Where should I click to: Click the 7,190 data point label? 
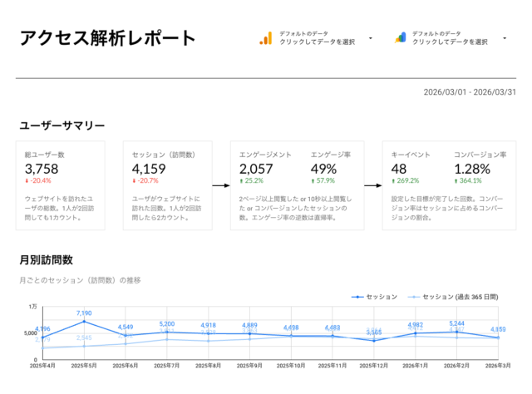84,313
